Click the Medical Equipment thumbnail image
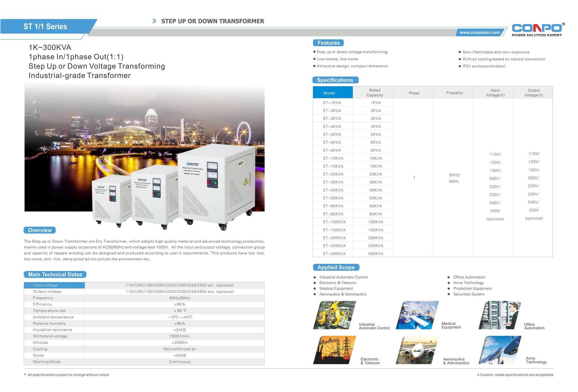The height and width of the screenshot is (392, 578). [417, 315]
